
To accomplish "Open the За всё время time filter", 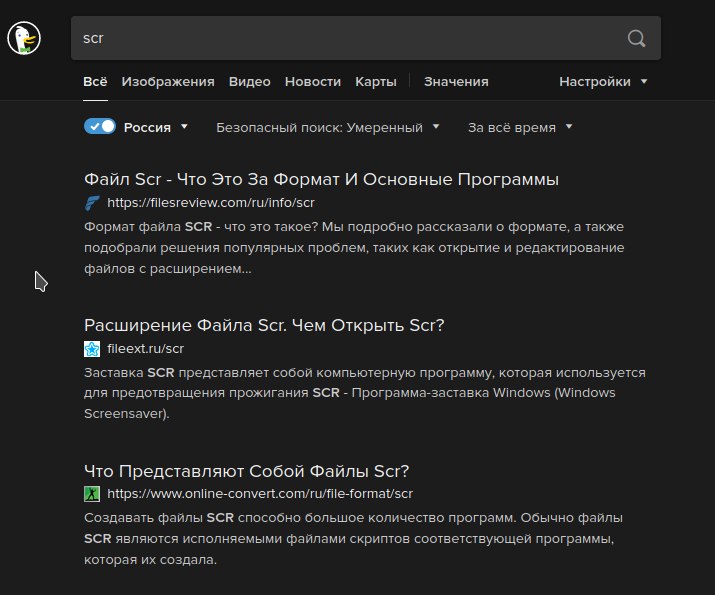I will [520, 127].
